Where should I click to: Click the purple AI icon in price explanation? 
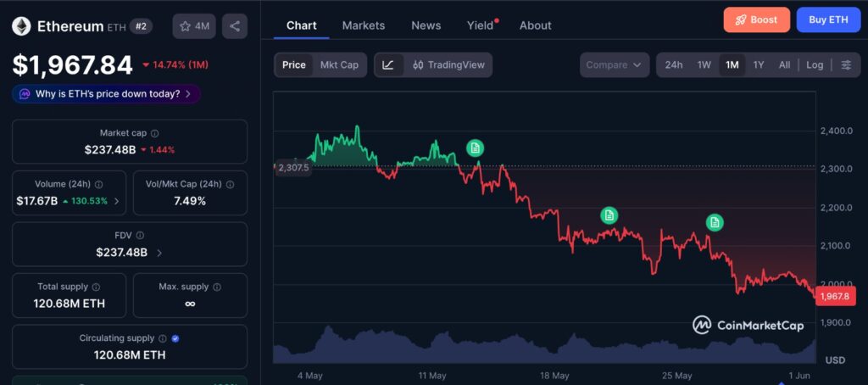point(25,93)
